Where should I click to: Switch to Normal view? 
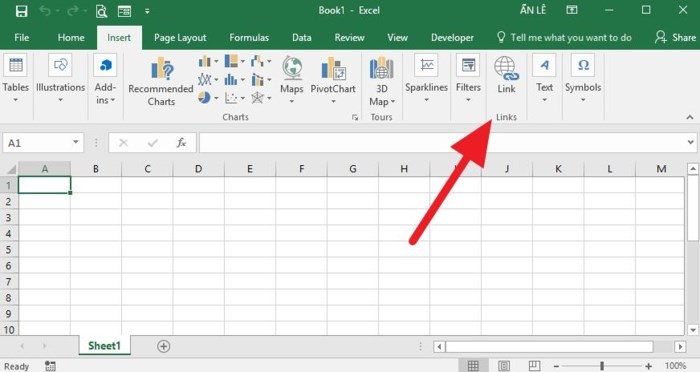473,366
